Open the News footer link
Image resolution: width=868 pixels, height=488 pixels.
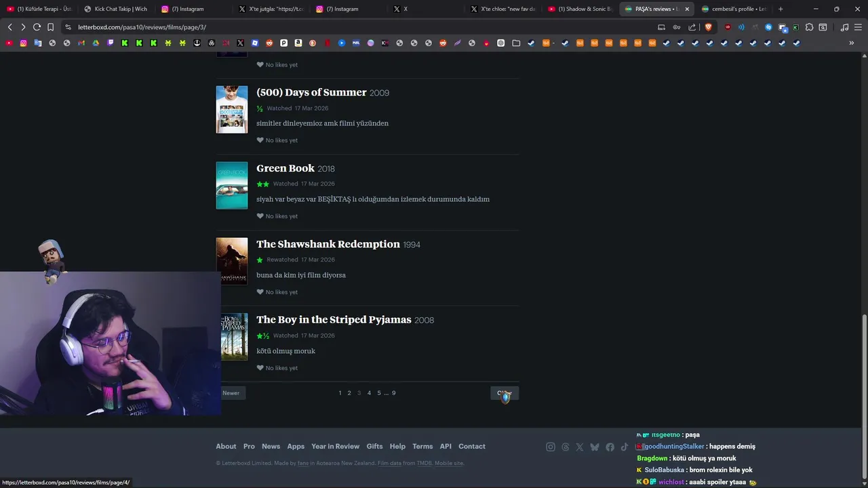(x=271, y=446)
